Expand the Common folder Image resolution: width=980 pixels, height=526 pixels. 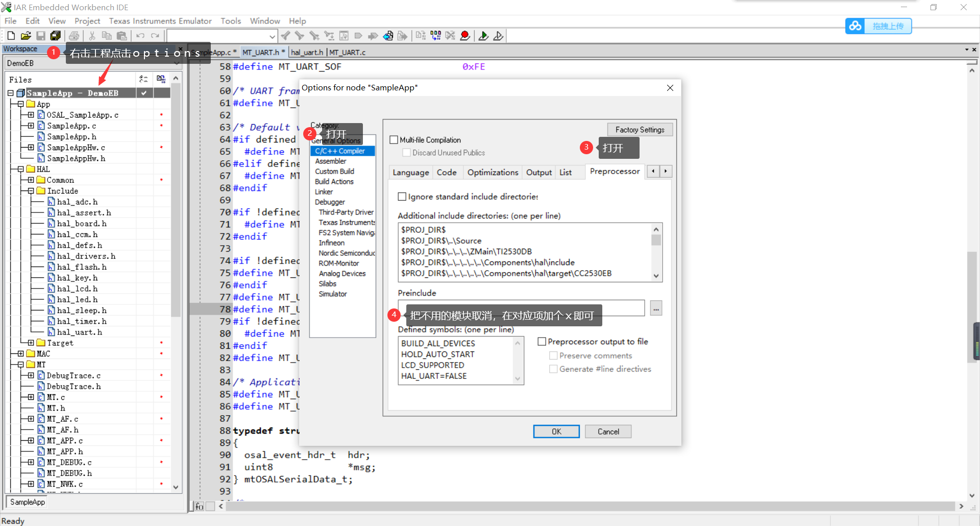tap(31, 180)
